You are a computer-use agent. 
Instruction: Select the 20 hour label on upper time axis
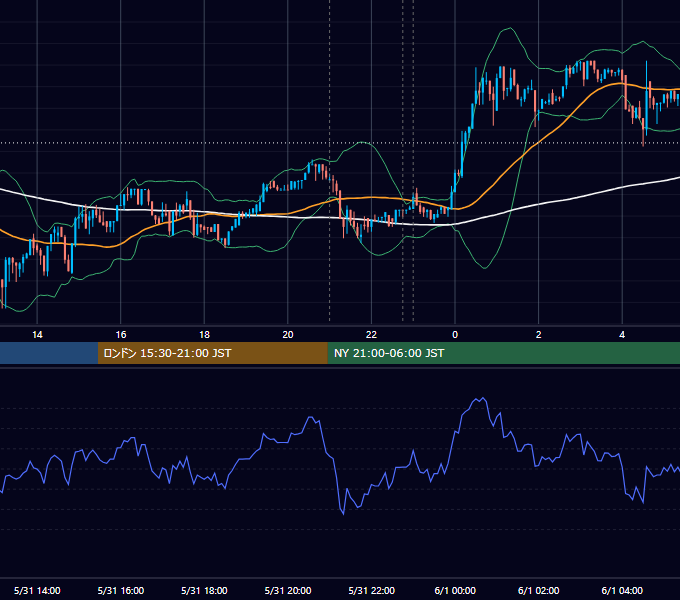[x=288, y=335]
